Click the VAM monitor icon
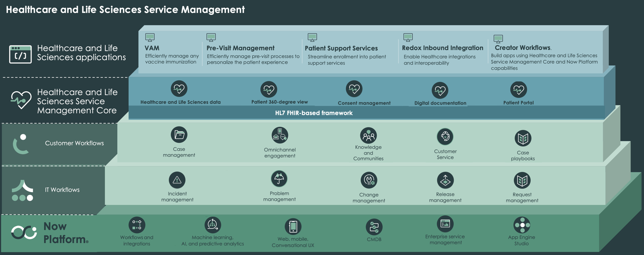 [x=150, y=38]
